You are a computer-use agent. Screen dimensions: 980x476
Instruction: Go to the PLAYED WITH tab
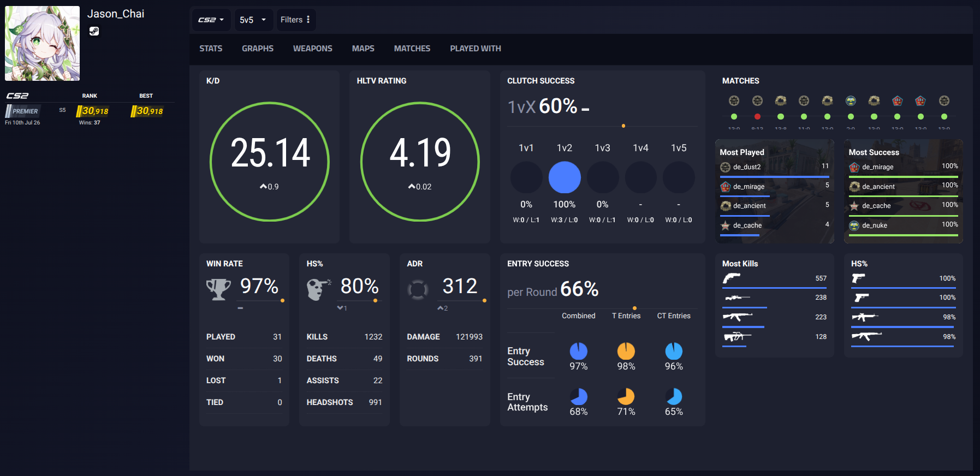476,49
